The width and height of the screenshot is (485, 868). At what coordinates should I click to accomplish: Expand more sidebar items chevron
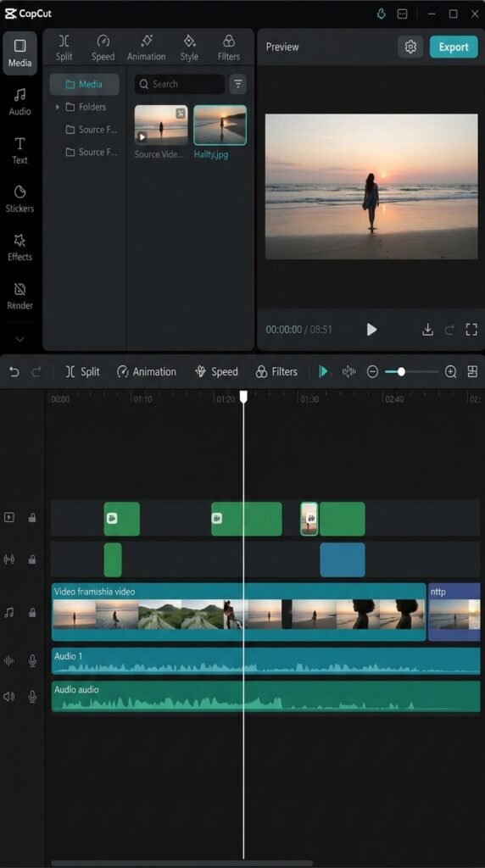(x=20, y=339)
